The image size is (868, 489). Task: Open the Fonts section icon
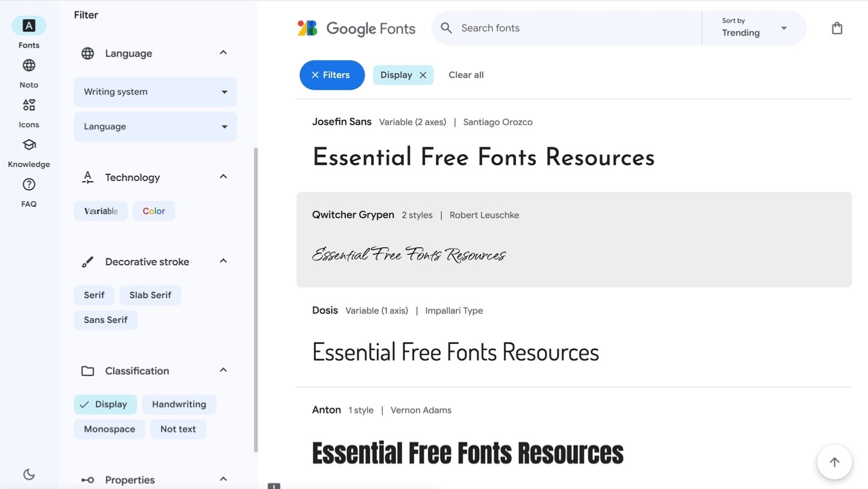pyautogui.click(x=28, y=25)
